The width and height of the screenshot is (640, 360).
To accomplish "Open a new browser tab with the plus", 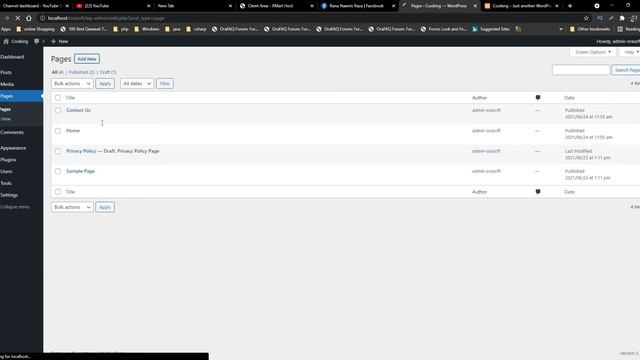I will pos(570,6).
